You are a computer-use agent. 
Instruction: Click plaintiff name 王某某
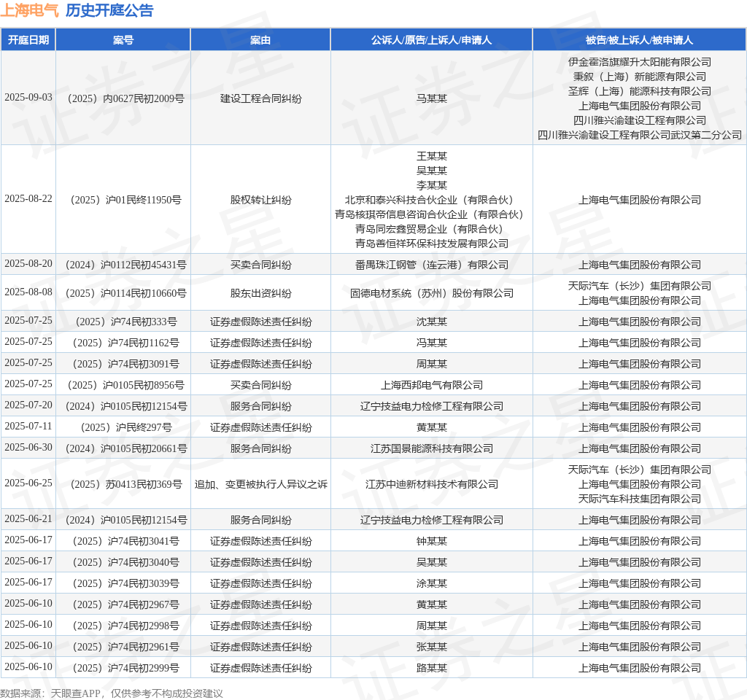(432, 156)
